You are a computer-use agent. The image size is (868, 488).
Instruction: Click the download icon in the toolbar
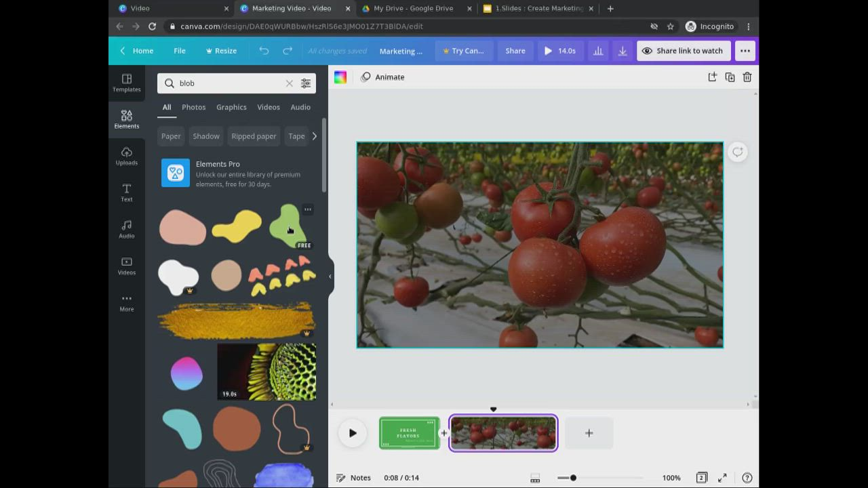(622, 50)
